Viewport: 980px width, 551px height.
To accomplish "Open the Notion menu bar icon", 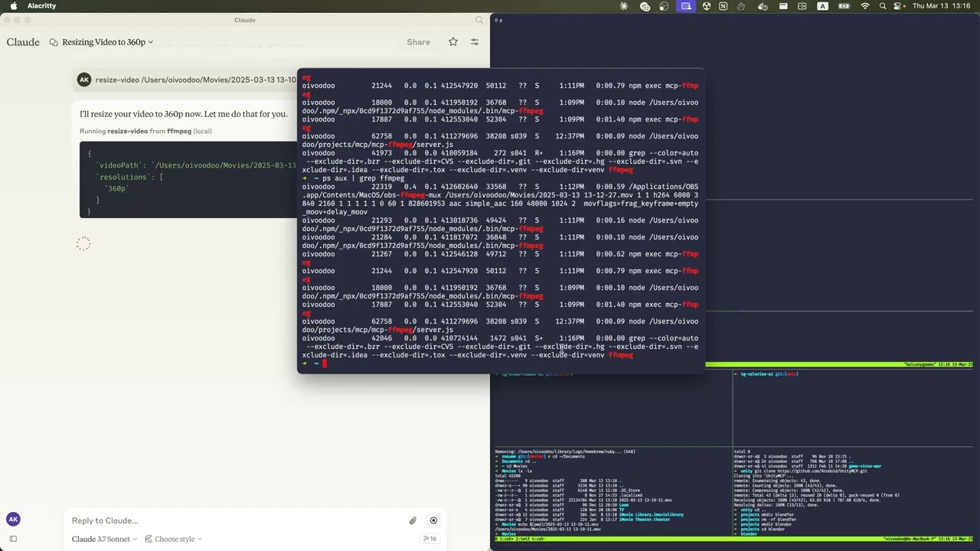I will pyautogui.click(x=723, y=6).
